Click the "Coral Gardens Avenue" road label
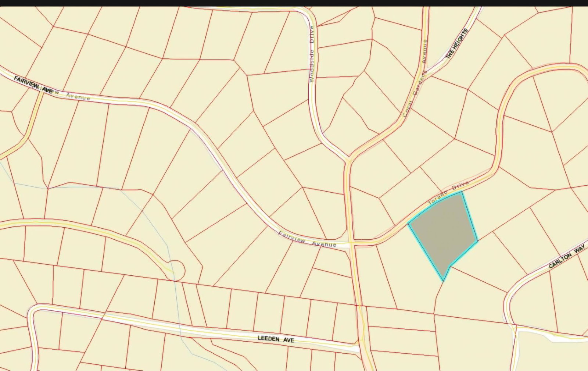This screenshot has height=371, width=588. pyautogui.click(x=415, y=78)
